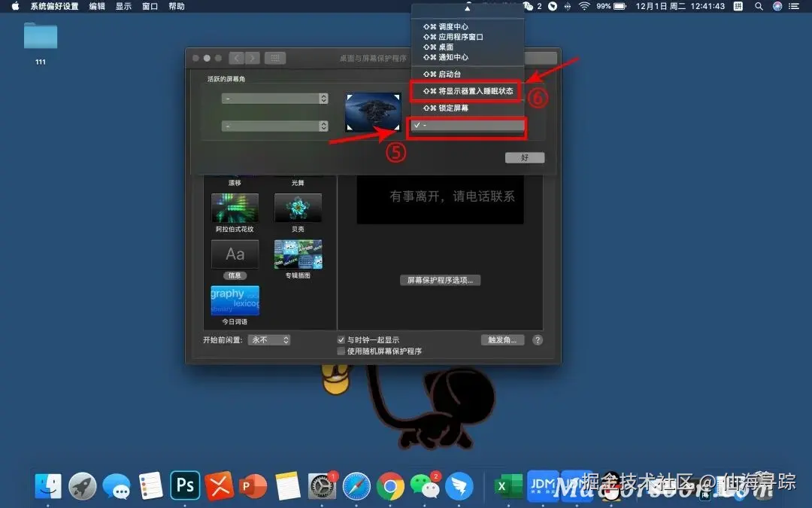The height and width of the screenshot is (508, 812).
Task: Open top-left hot corner dropdown
Action: tap(275, 99)
